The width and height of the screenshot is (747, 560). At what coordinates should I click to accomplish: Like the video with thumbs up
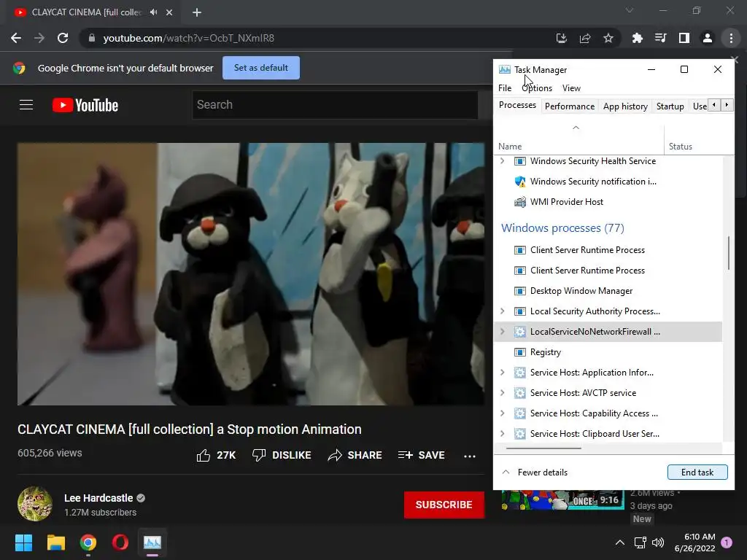tap(204, 455)
